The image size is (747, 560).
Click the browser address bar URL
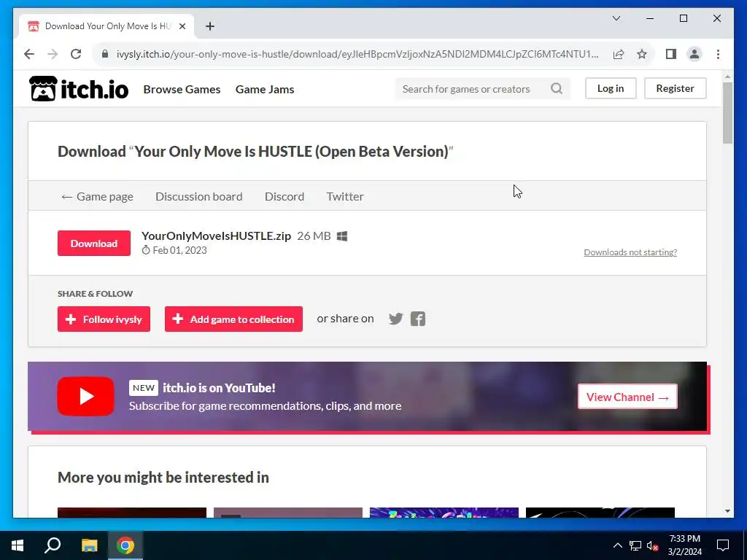357,54
